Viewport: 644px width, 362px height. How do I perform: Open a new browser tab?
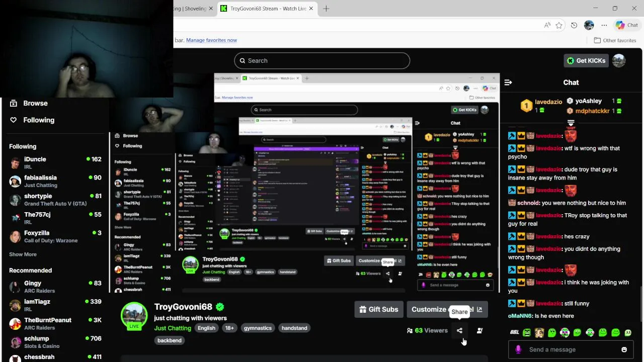[x=326, y=9]
